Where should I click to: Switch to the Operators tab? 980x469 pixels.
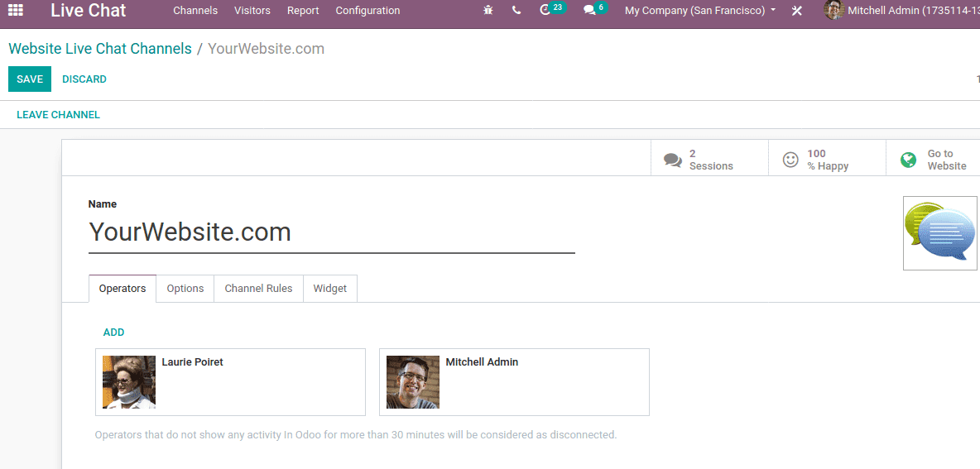(122, 289)
